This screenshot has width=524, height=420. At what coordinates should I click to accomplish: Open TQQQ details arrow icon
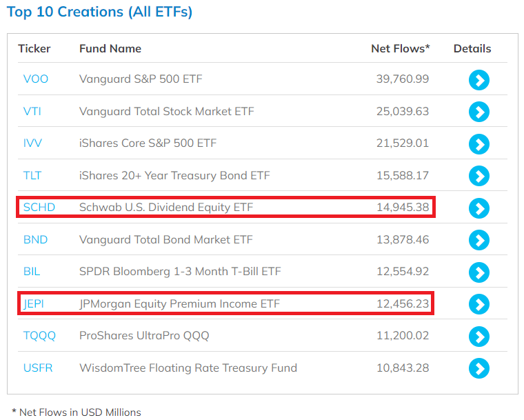pos(478,336)
